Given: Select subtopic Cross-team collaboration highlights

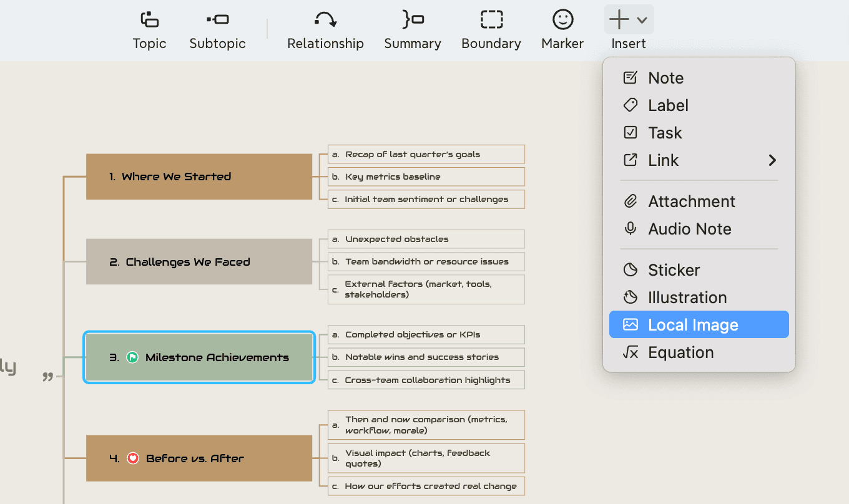Looking at the screenshot, I should pos(426,380).
